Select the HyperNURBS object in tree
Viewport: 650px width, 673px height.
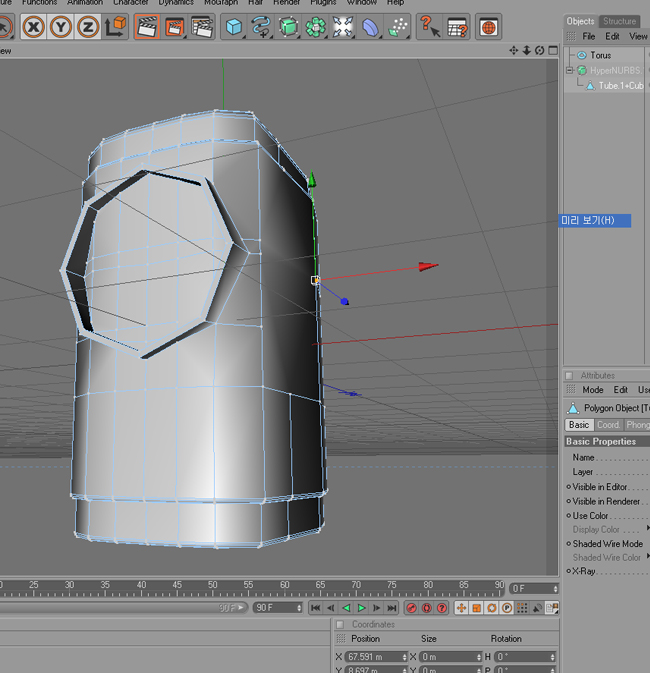615,70
